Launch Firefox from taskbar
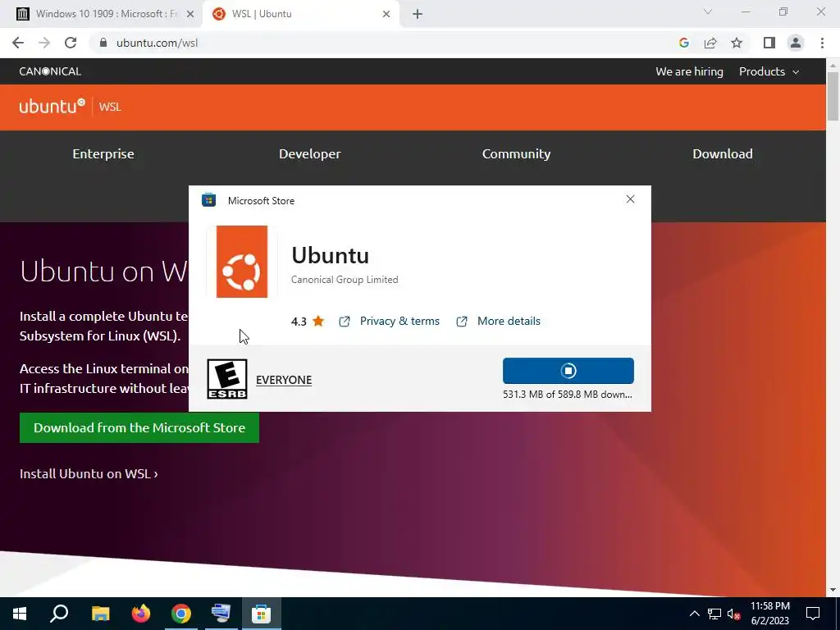 (x=141, y=614)
